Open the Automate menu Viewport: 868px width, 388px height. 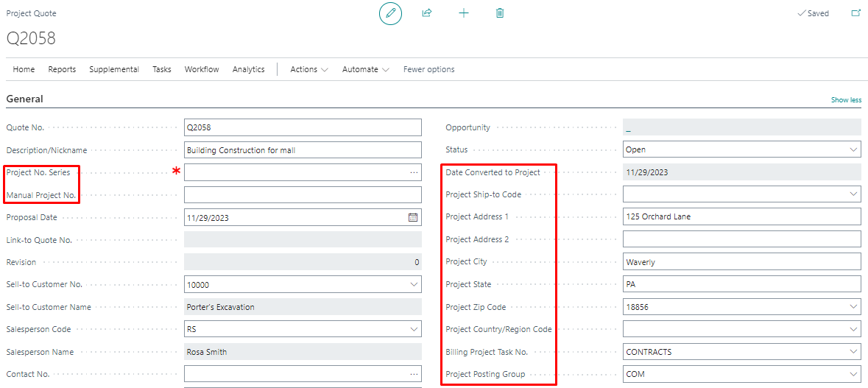click(365, 69)
